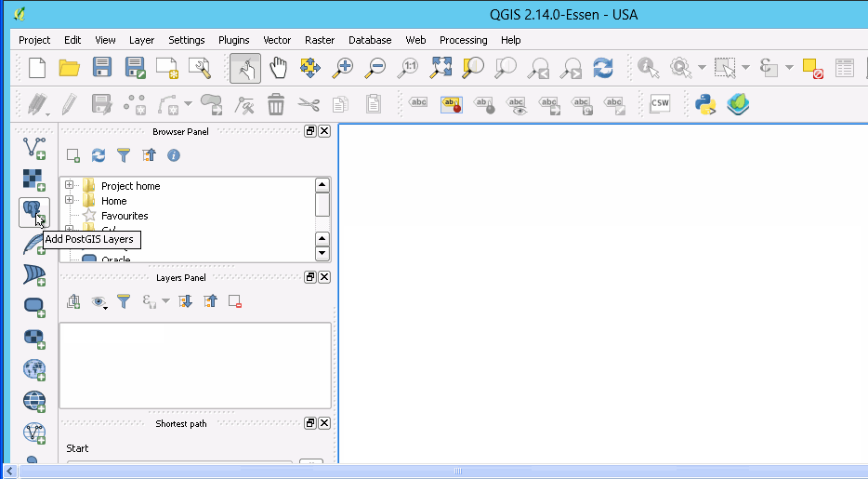The height and width of the screenshot is (479, 868).
Task: Expand the Home folder tree node
Action: 69,199
